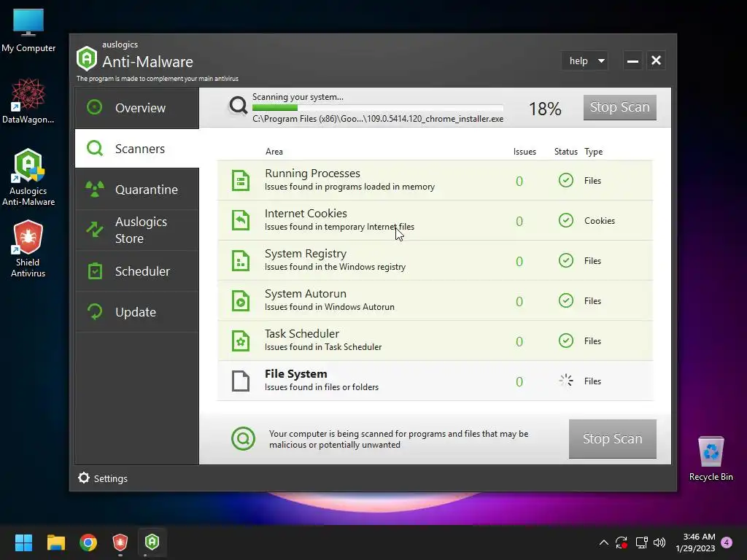Click the System Registry icon
The width and height of the screenshot is (747, 560).
coord(241,260)
